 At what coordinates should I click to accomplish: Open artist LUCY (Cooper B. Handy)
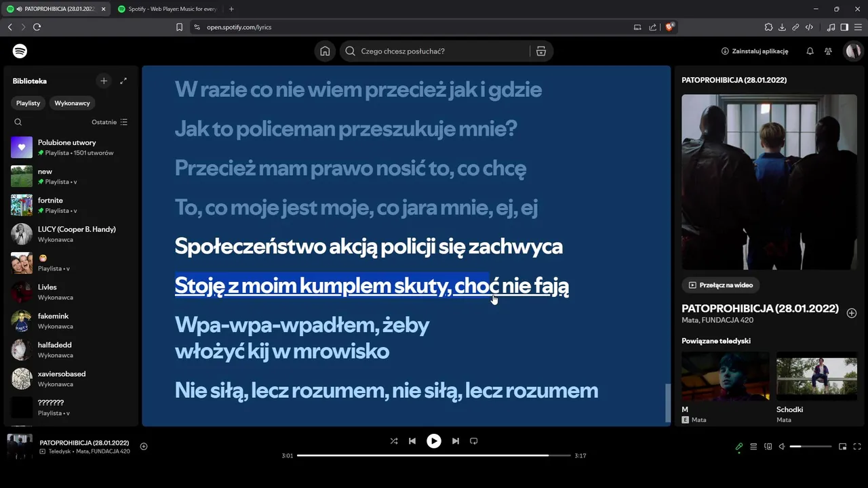[x=71, y=234]
